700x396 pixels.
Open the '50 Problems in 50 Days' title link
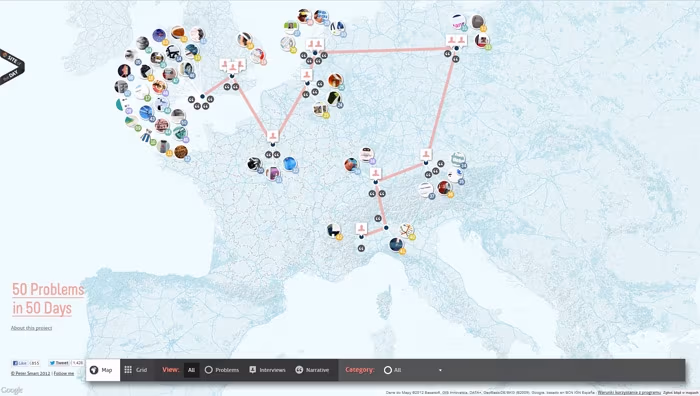coord(48,299)
